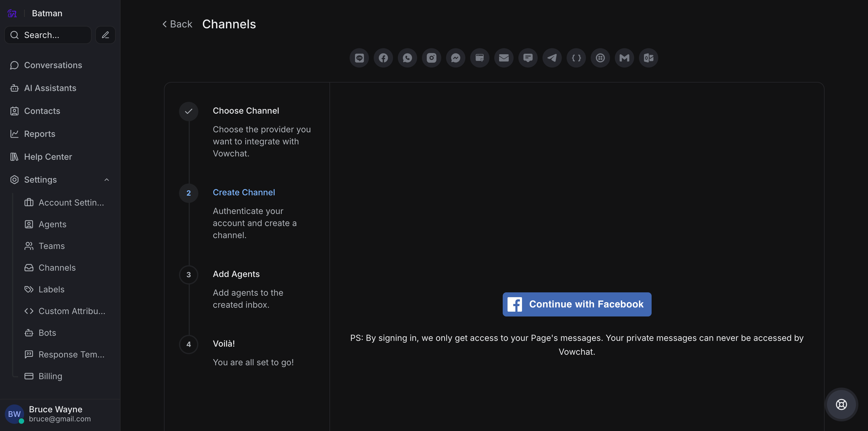Go to Agents settings page
Viewport: 868px width, 431px height.
(x=52, y=224)
